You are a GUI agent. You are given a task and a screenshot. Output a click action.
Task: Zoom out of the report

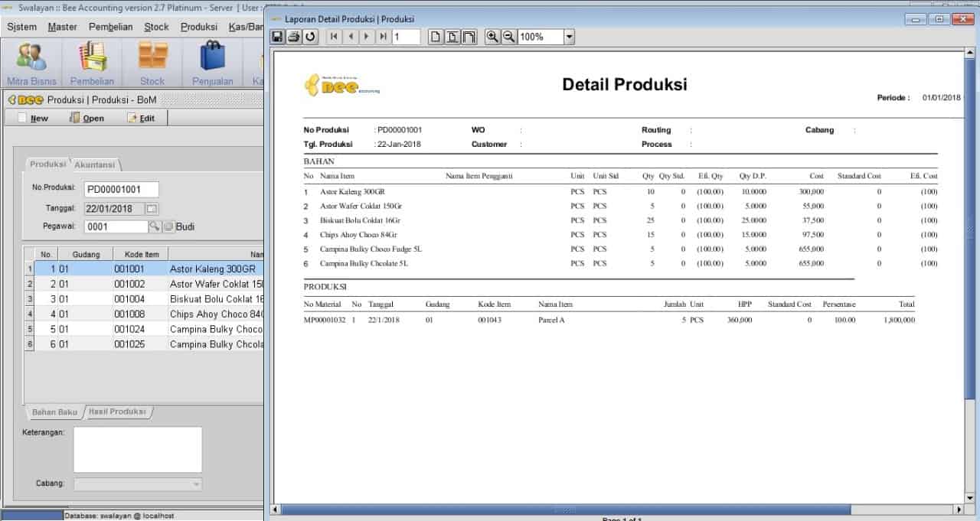pyautogui.click(x=508, y=37)
